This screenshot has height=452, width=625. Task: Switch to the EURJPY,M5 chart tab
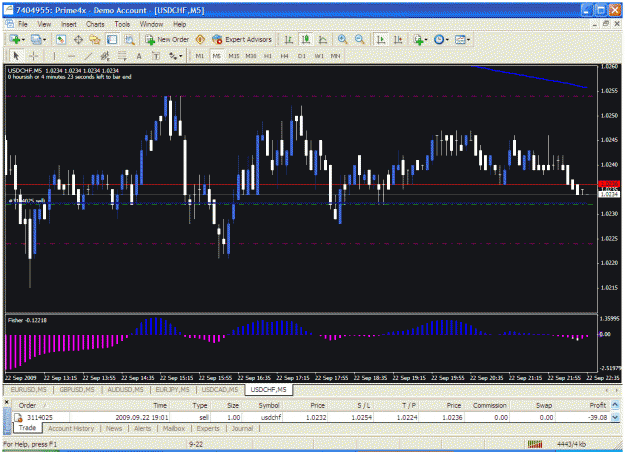point(173,389)
